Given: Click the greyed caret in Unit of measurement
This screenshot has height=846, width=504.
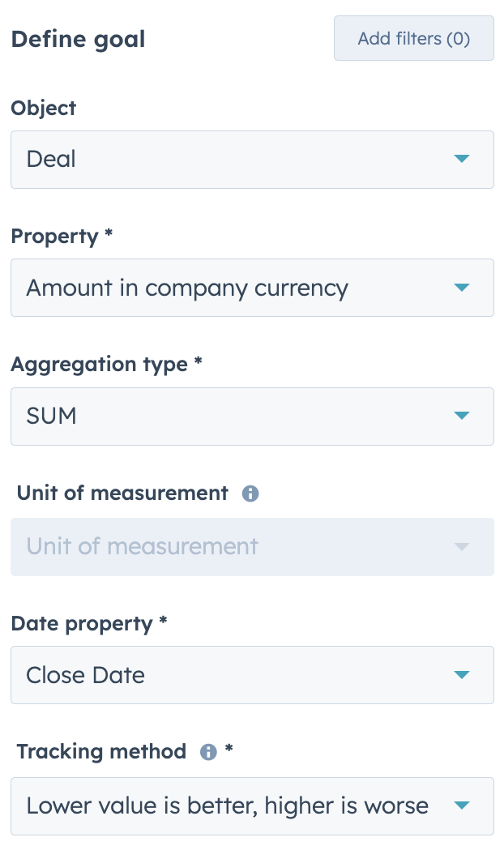Looking at the screenshot, I should [461, 546].
